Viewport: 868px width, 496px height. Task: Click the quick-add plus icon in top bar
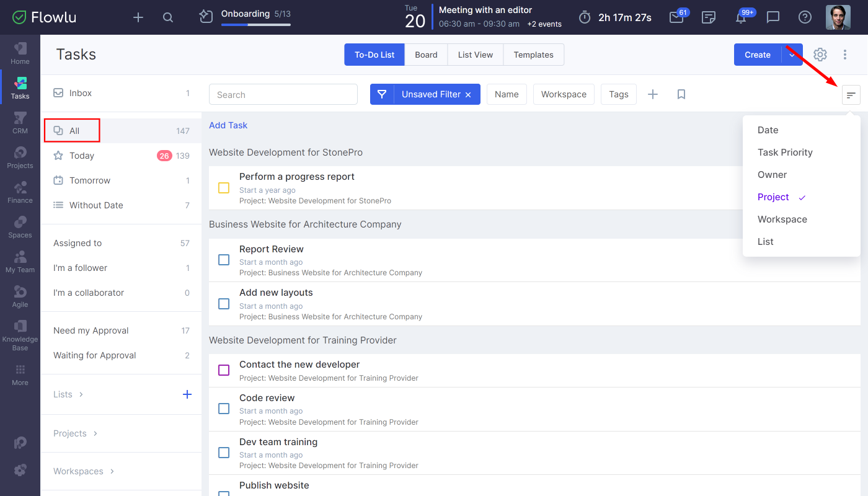pos(138,17)
